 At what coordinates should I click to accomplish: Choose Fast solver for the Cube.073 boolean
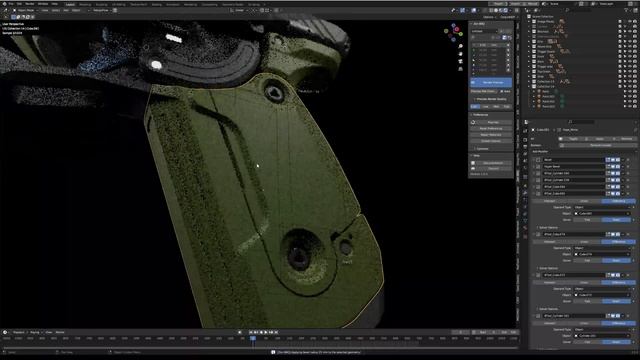pos(587,301)
